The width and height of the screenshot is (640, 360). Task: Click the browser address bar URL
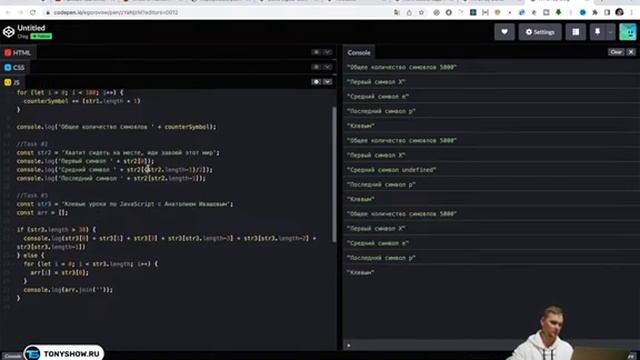pos(116,13)
